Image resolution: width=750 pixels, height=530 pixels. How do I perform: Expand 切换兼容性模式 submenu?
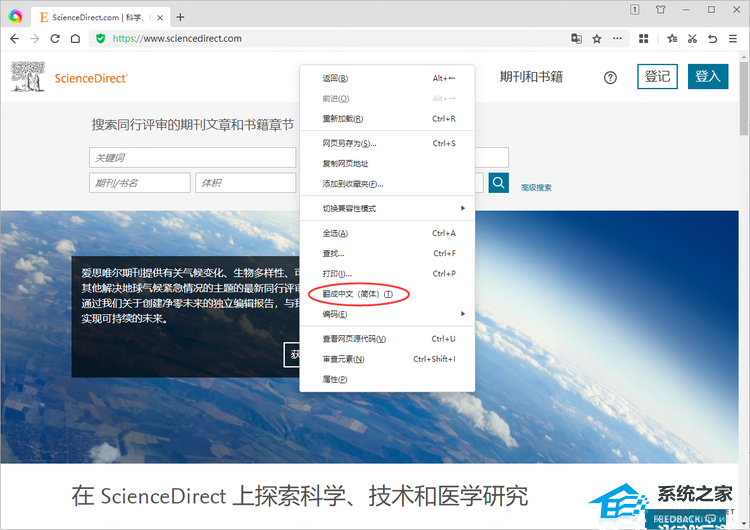tap(387, 208)
